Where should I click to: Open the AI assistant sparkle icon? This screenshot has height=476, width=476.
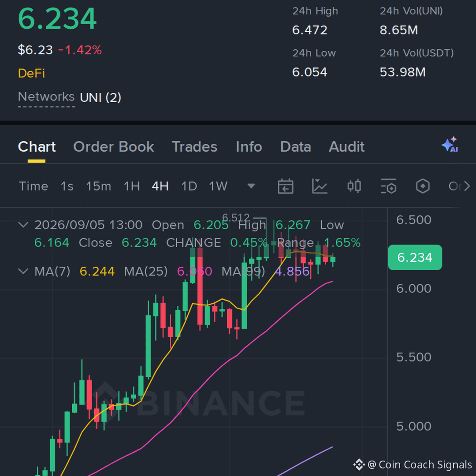pyautogui.click(x=450, y=145)
